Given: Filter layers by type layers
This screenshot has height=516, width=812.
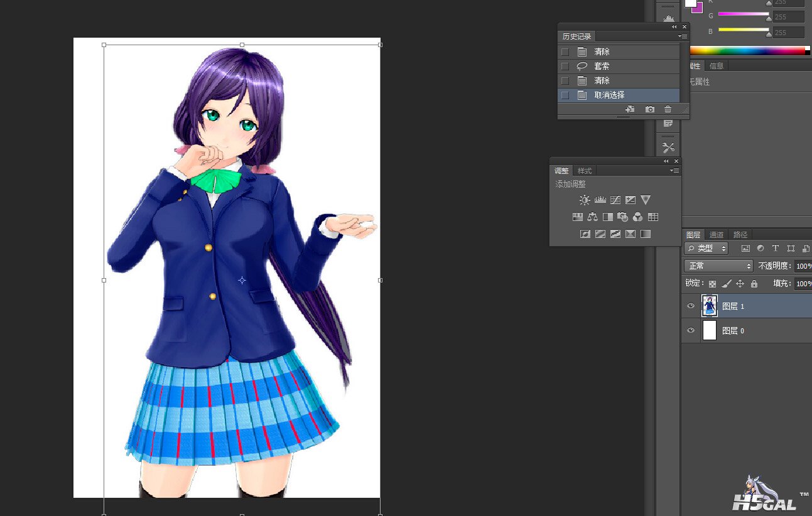Looking at the screenshot, I should (x=776, y=249).
